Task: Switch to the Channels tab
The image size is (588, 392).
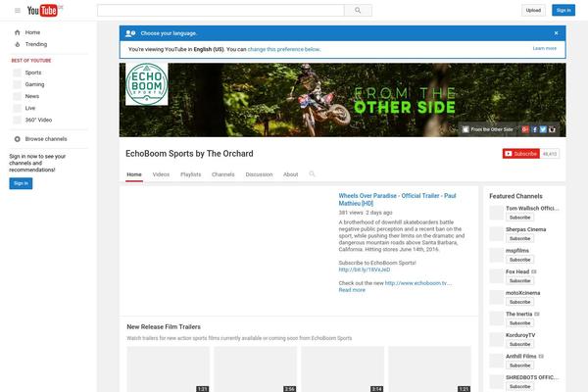Action: [222, 174]
